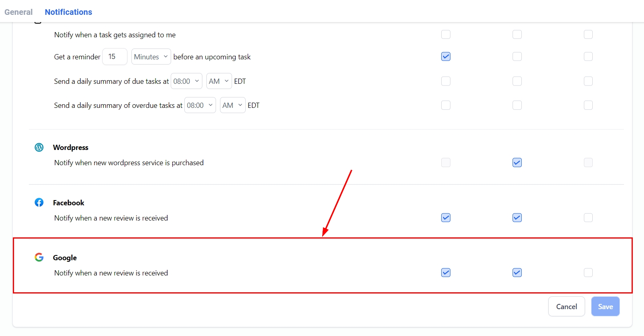Uncheck second-column box for Facebook new review
The height and width of the screenshot is (336, 644).
tap(517, 218)
